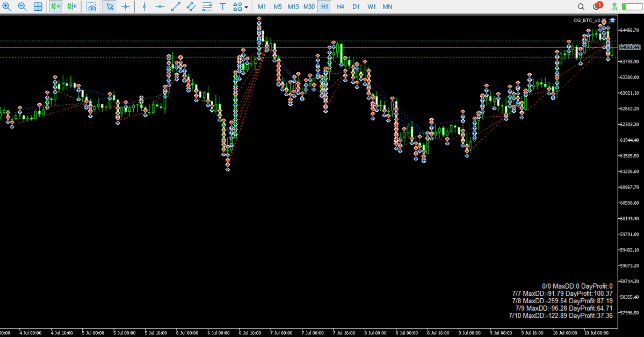This screenshot has width=644, height=337.
Task: Take a chart screenshot with camera icon
Action: tap(91, 6)
